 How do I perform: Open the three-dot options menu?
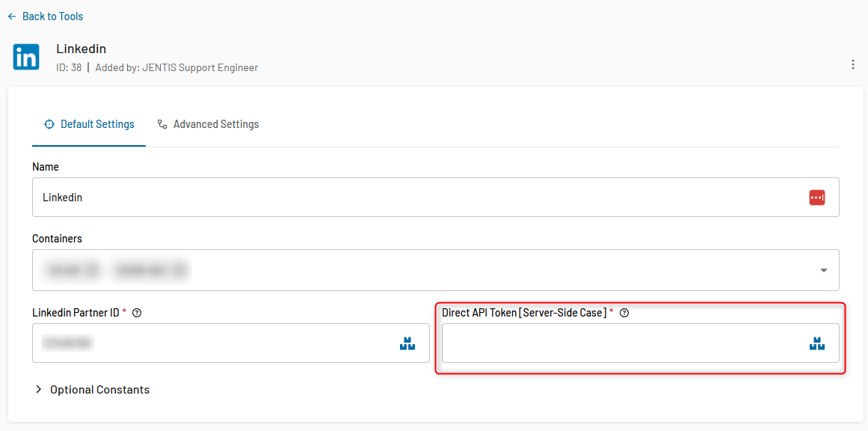(x=852, y=64)
